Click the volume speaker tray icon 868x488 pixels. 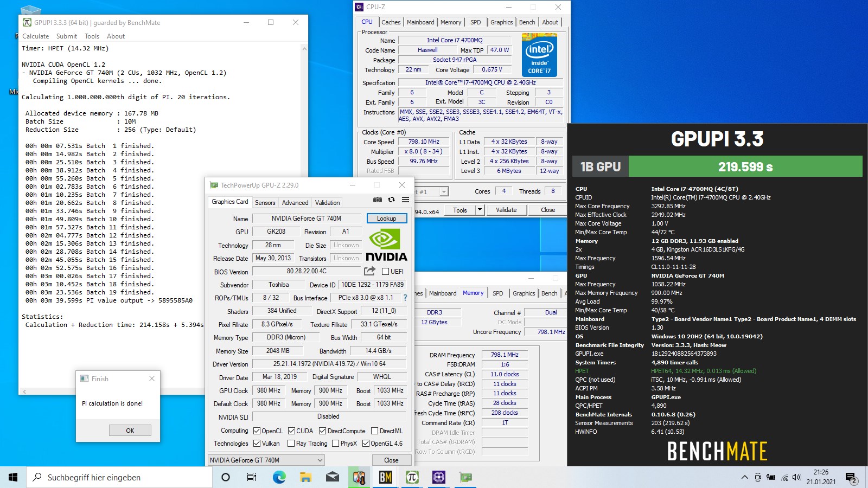796,477
